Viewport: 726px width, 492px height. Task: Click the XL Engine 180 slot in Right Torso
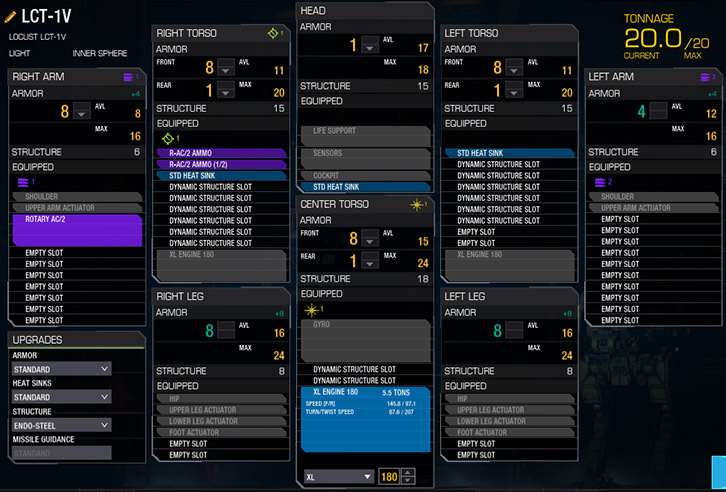[221, 265]
